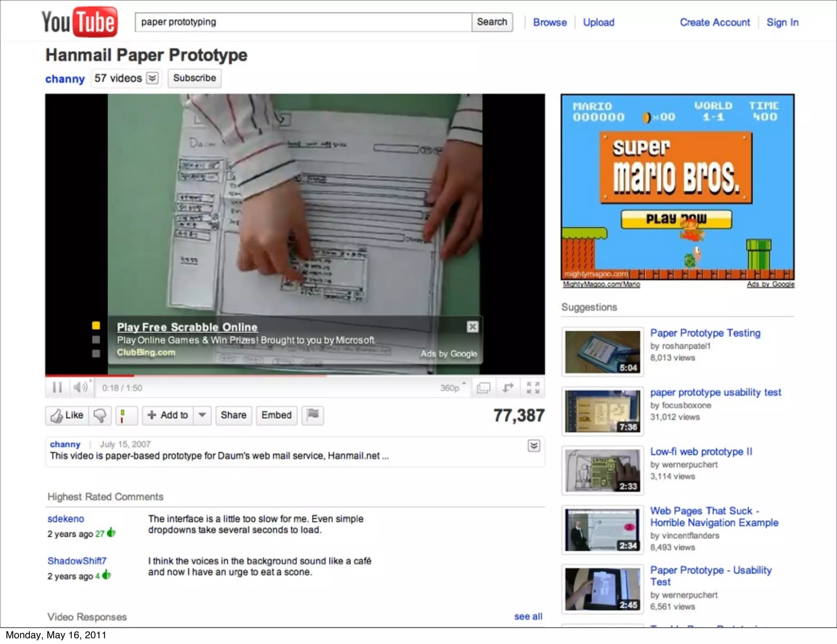Open Paper Prototype Testing video thumbnail
The height and width of the screenshot is (644, 837).
[x=602, y=351]
